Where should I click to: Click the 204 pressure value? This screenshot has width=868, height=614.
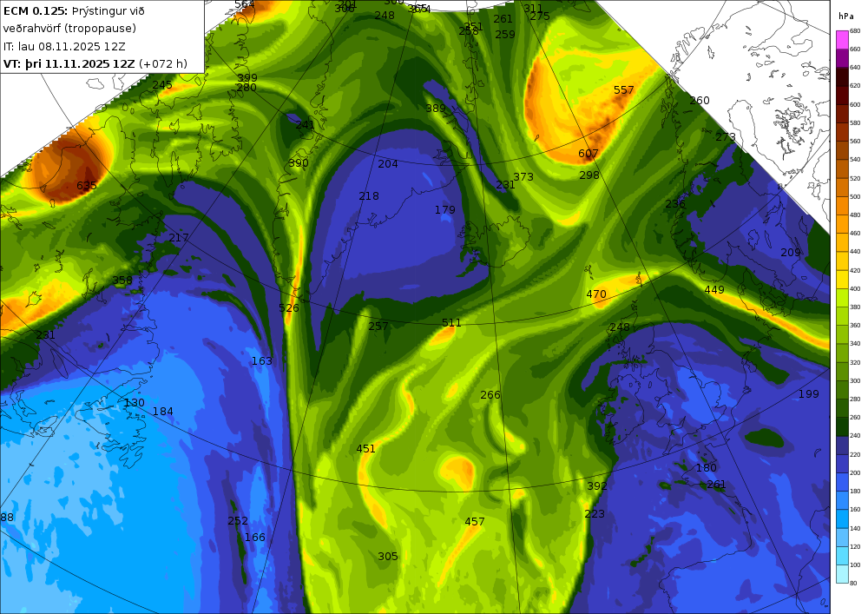387,164
